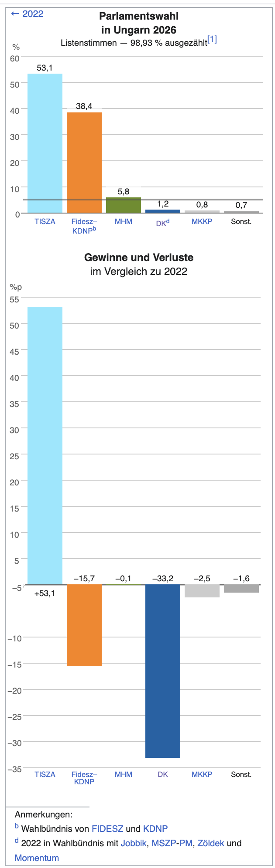Follow the Jobbik link in the notes

click(134, 843)
